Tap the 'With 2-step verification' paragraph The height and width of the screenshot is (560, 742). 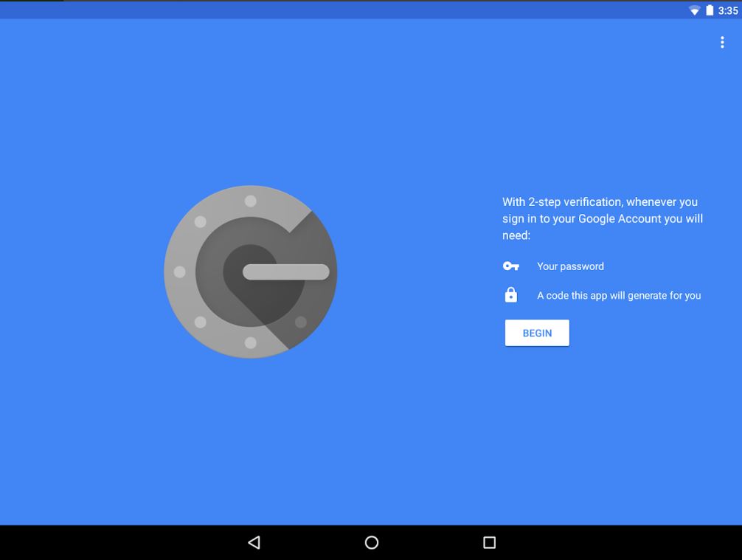(603, 218)
